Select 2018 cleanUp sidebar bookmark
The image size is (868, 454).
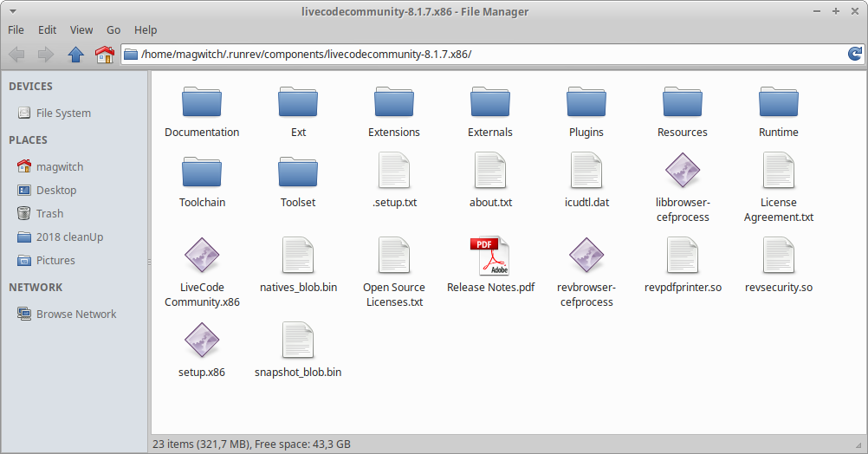[69, 237]
